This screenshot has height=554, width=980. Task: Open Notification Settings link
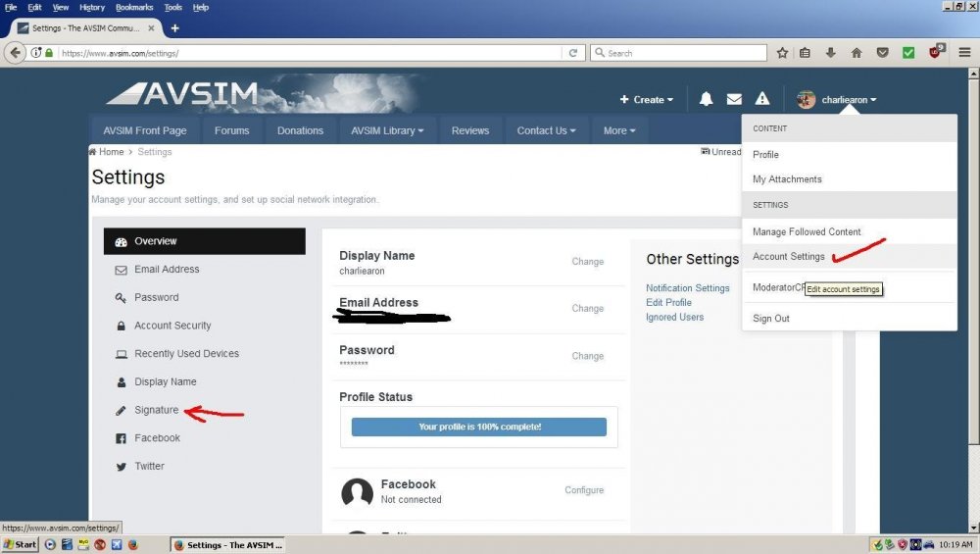[x=688, y=288]
